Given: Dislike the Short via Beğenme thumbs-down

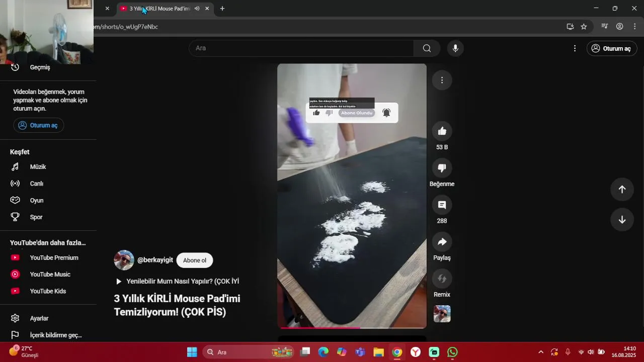Looking at the screenshot, I should pos(442,168).
